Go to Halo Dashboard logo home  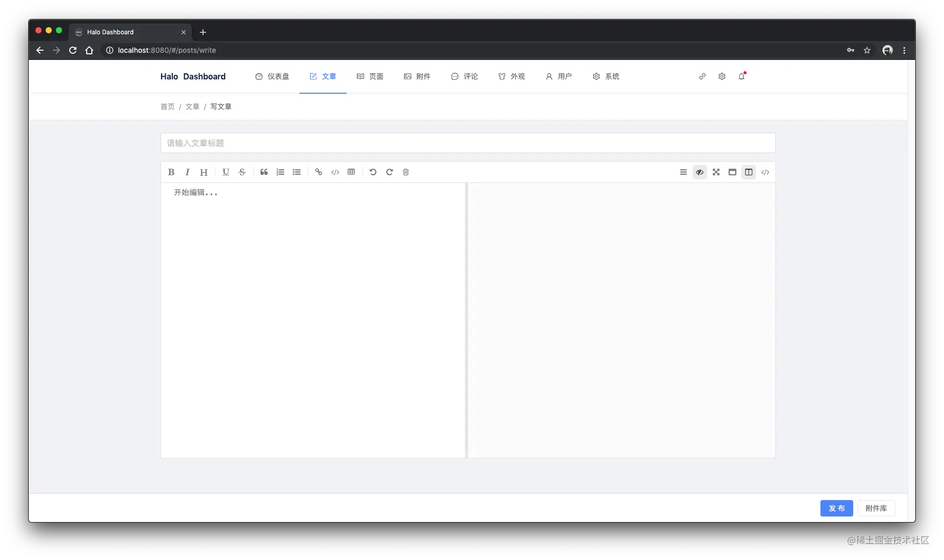193,76
